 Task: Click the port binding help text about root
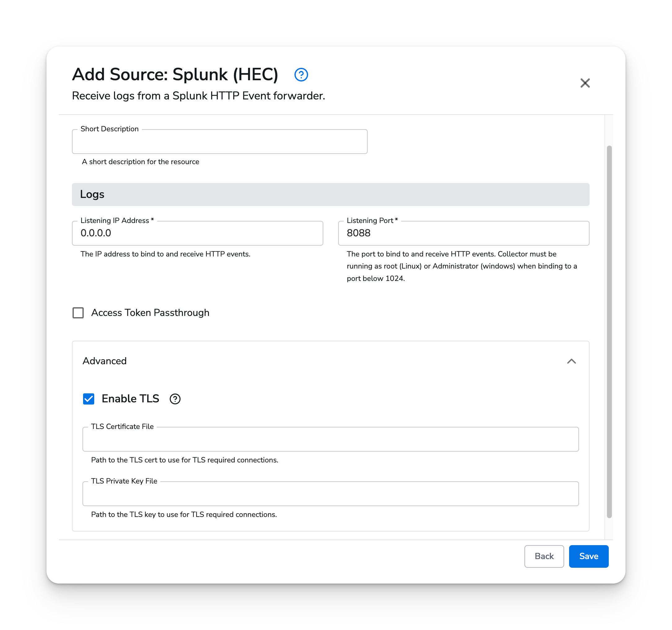pos(462,266)
